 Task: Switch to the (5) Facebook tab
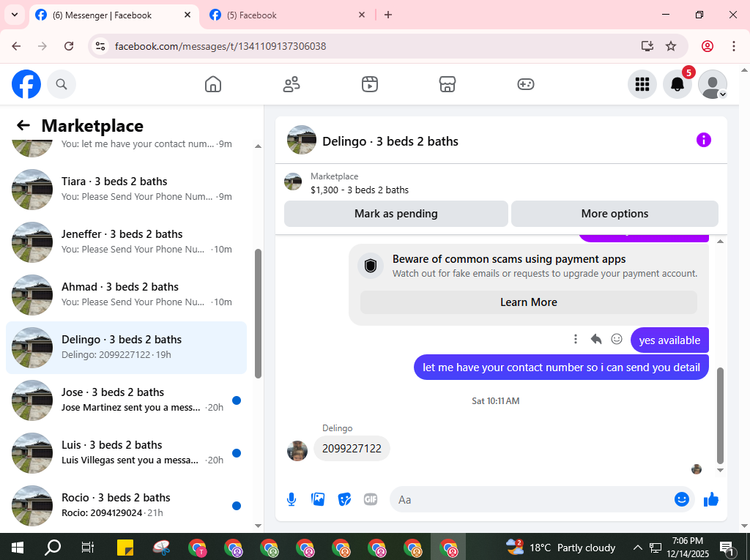(x=288, y=15)
